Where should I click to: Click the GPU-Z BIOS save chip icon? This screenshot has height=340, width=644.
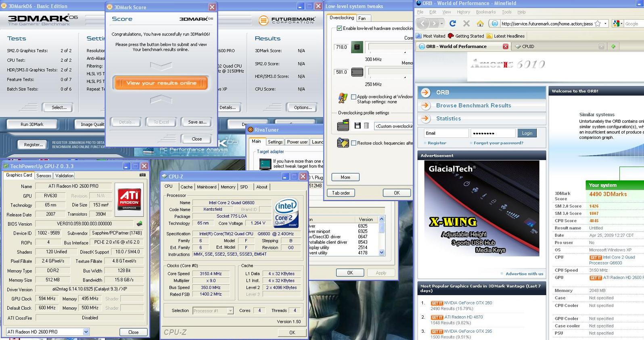tap(140, 223)
